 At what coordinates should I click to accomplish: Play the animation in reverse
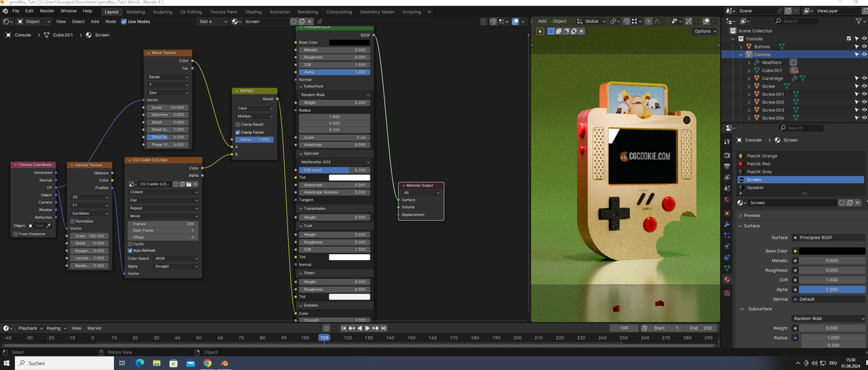tap(359, 328)
